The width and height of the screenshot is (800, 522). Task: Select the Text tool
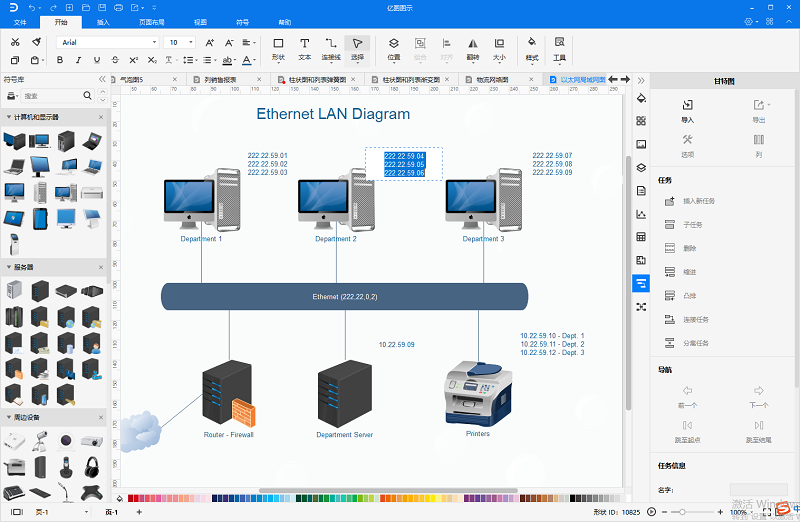(305, 49)
